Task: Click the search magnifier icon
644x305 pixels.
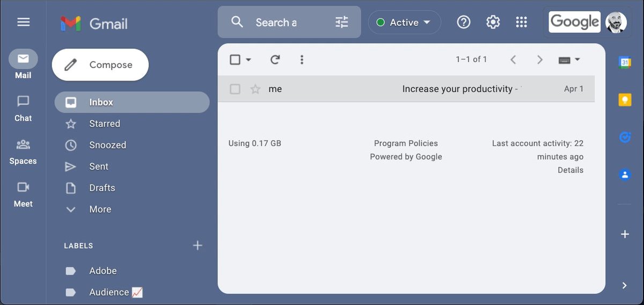Action: pyautogui.click(x=237, y=22)
